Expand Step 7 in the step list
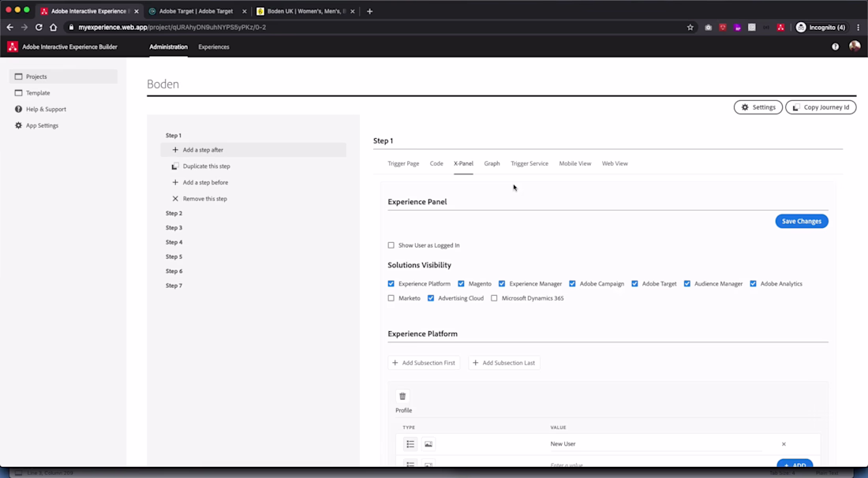Image resolution: width=868 pixels, height=478 pixels. 174,286
